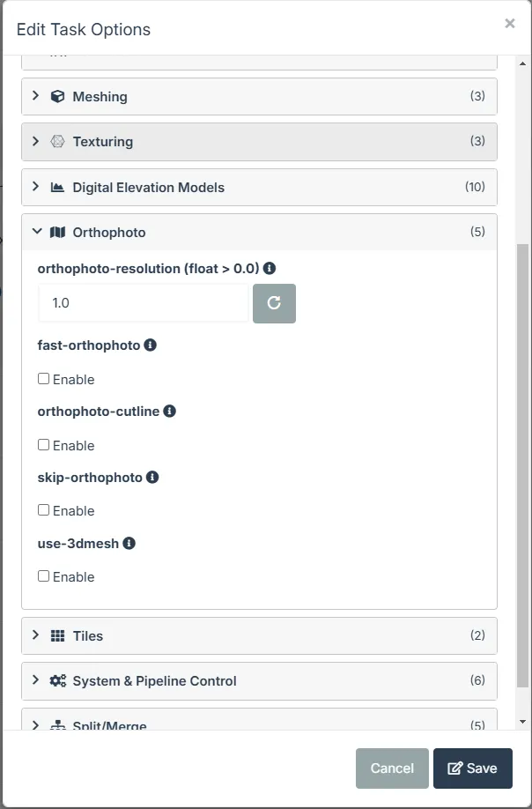Click the orthophoto-resolution value field

[144, 303]
